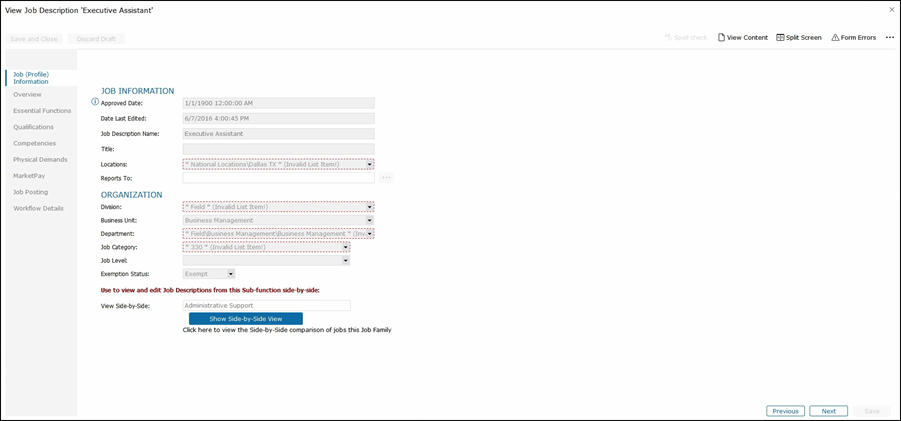
Task: Select Workflow Details in sidebar
Action: 38,208
